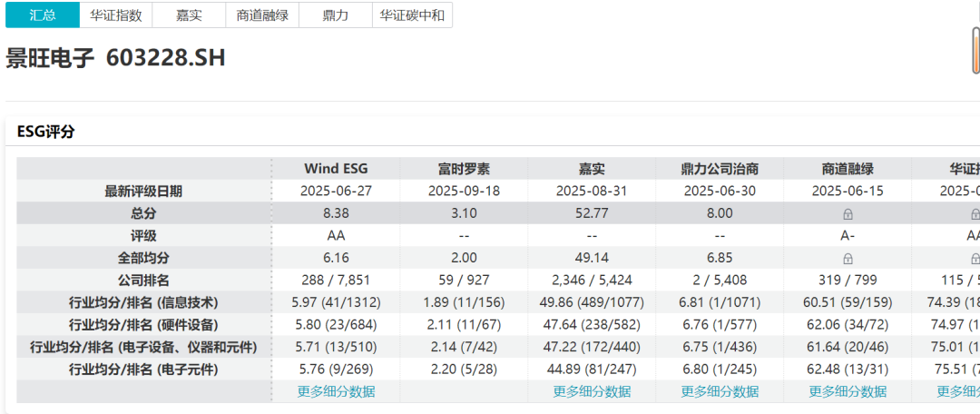Select the cell 1.89 (11/156)
Image resolution: width=980 pixels, height=414 pixels.
[x=464, y=302]
